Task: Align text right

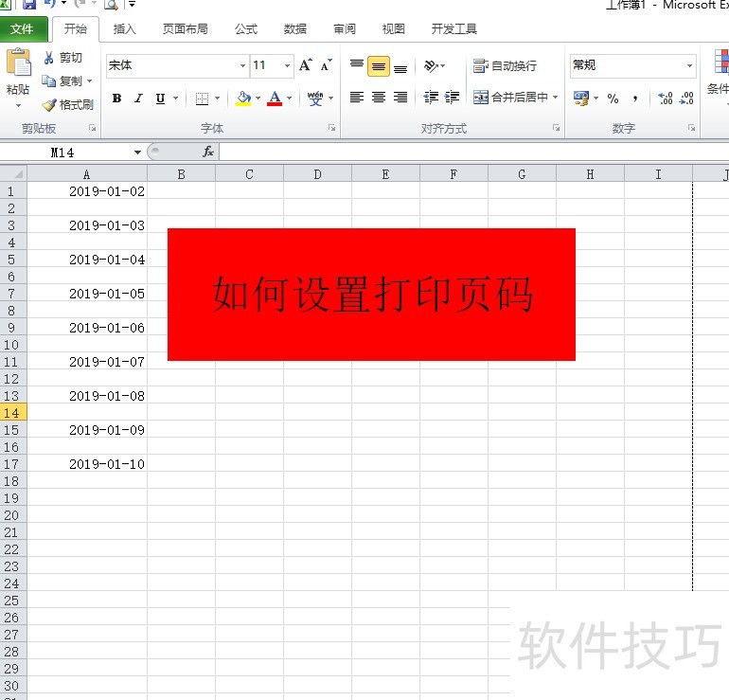Action: (x=400, y=98)
